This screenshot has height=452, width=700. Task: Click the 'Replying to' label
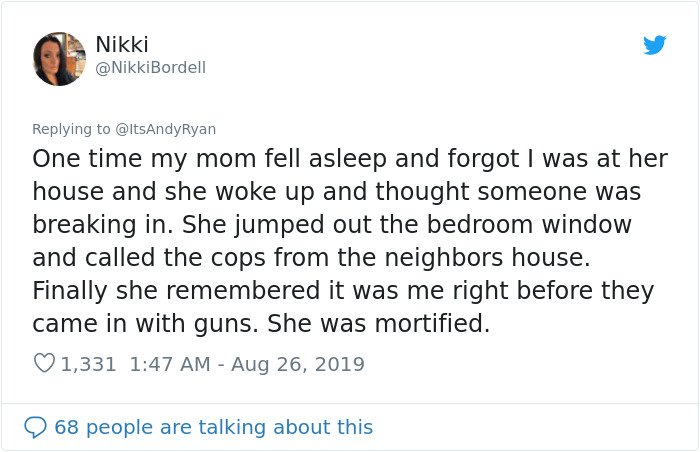coord(71,129)
